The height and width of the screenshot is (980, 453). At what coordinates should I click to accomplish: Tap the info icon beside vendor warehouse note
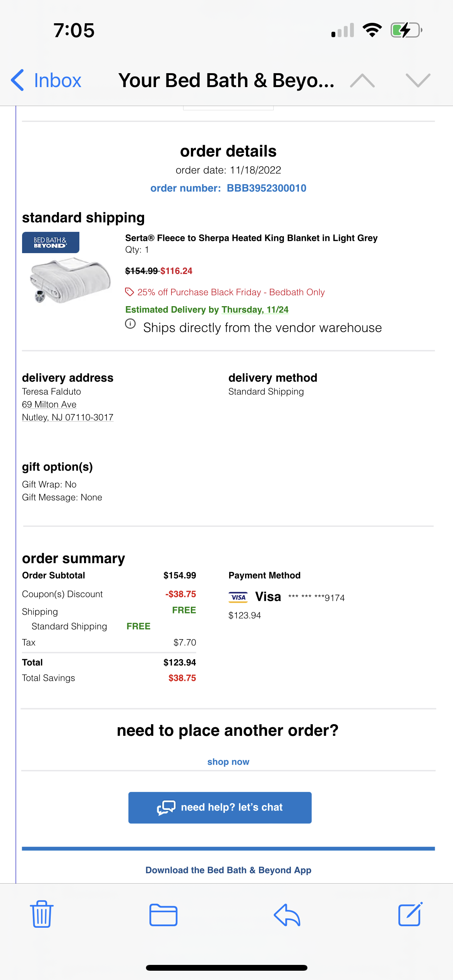[130, 324]
